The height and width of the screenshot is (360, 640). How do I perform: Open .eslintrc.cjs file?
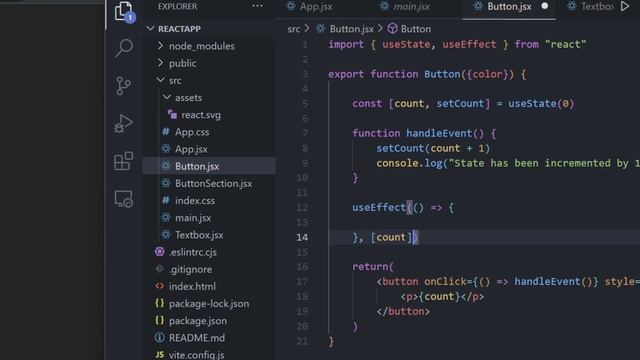[193, 252]
